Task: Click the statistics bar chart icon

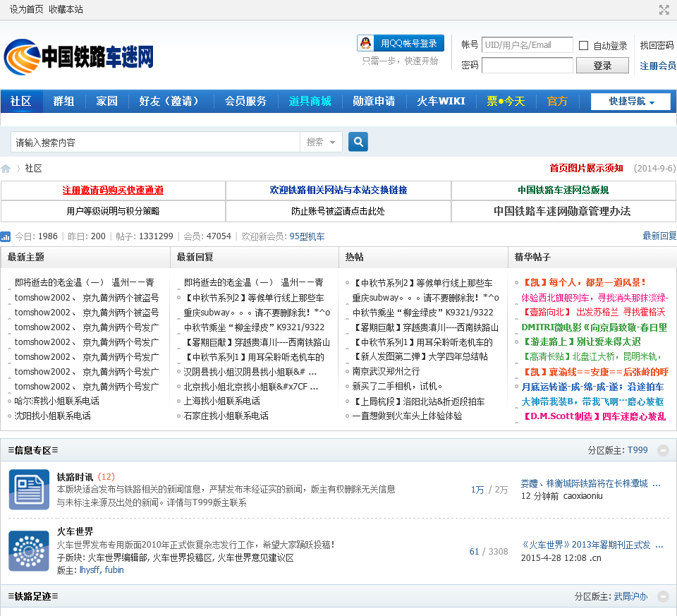Action: tap(6, 236)
